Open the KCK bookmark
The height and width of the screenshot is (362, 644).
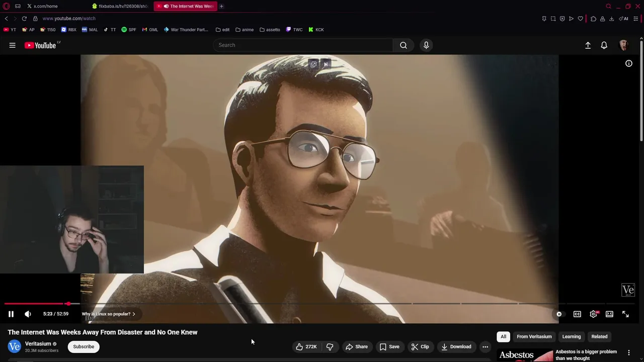click(316, 30)
